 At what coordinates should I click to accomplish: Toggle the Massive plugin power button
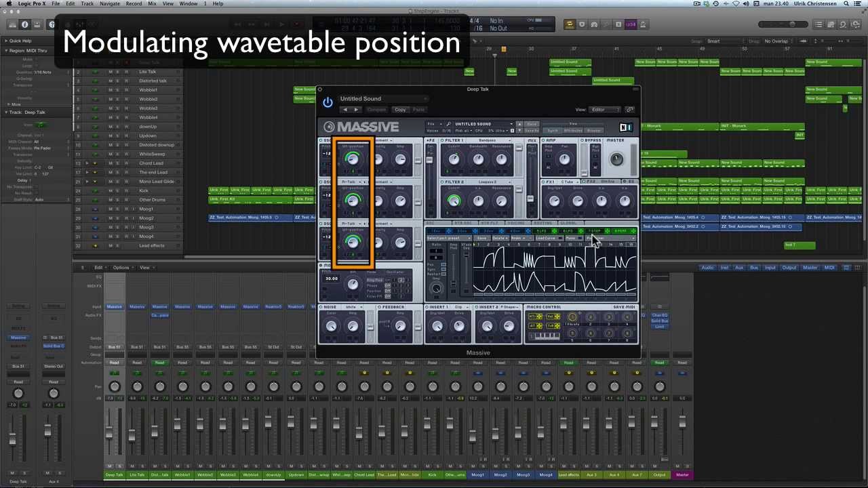[x=328, y=102]
